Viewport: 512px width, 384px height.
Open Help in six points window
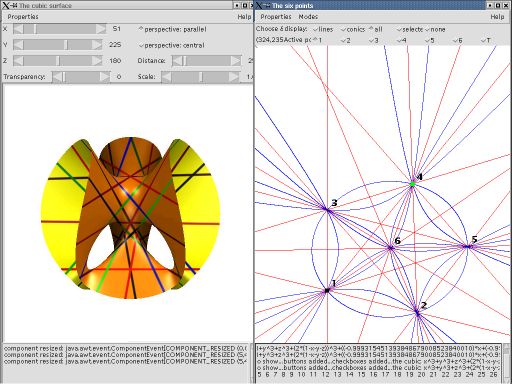click(497, 17)
